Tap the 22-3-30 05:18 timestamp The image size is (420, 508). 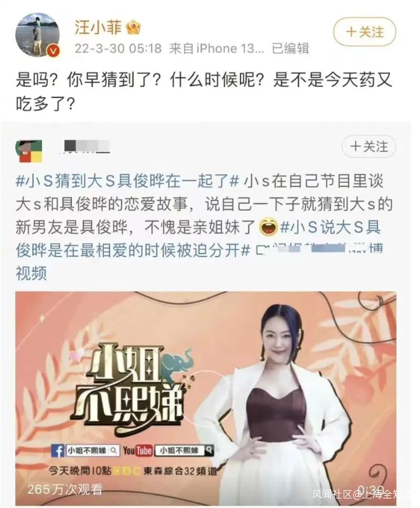tap(118, 48)
